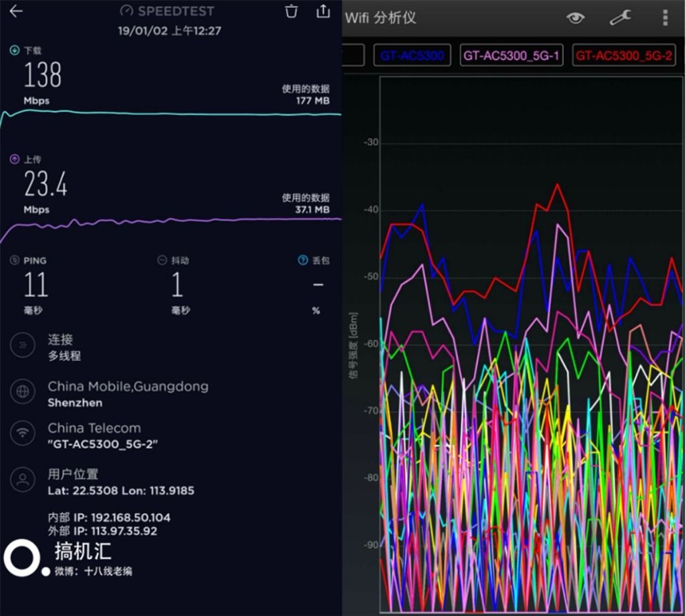686x616 pixels.
Task: Tap the -30 dBm axis label
Action: tap(371, 142)
